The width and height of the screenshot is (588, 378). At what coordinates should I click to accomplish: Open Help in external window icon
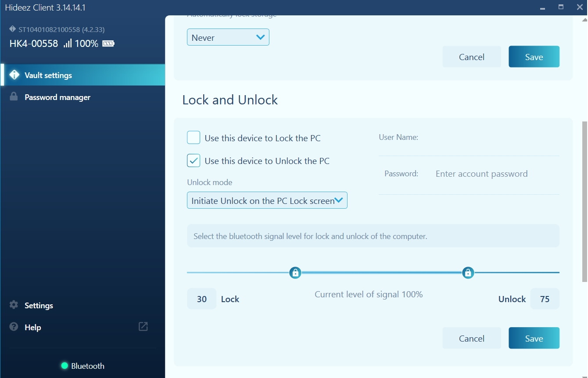pos(143,326)
